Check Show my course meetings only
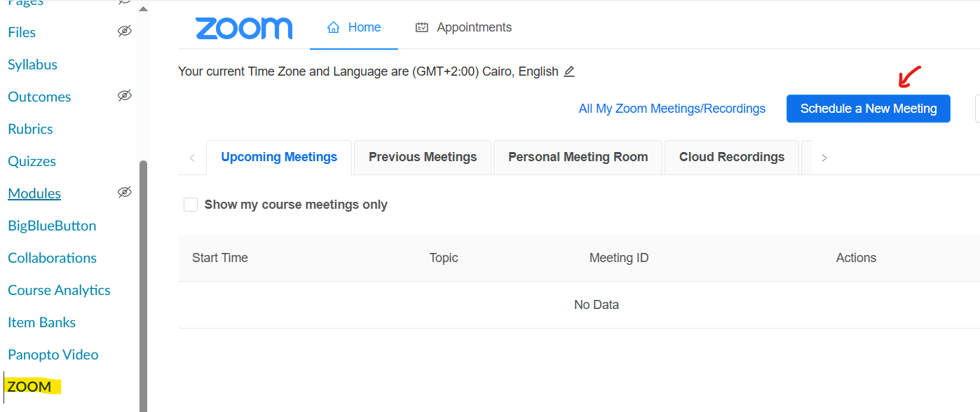The height and width of the screenshot is (412, 980). [191, 205]
